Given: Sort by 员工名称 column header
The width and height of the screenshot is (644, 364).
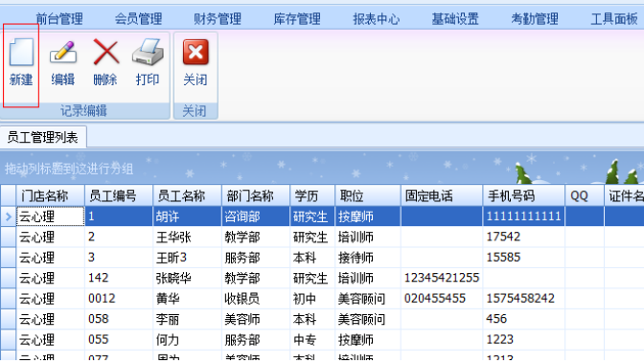Looking at the screenshot, I should pyautogui.click(x=187, y=195).
